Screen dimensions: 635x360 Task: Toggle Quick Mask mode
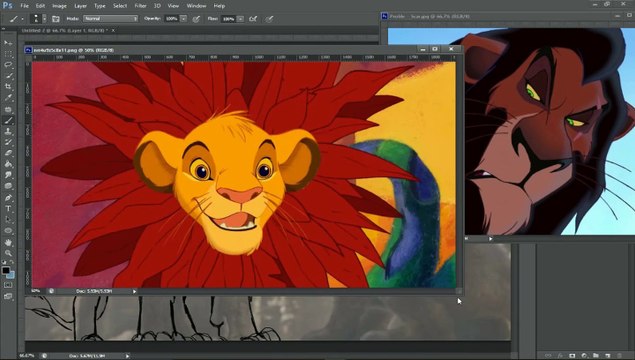tap(8, 285)
